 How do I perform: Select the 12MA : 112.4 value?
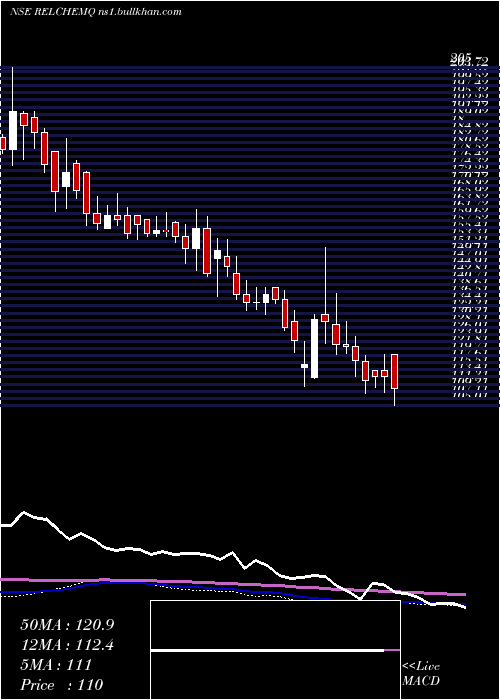tap(67, 645)
